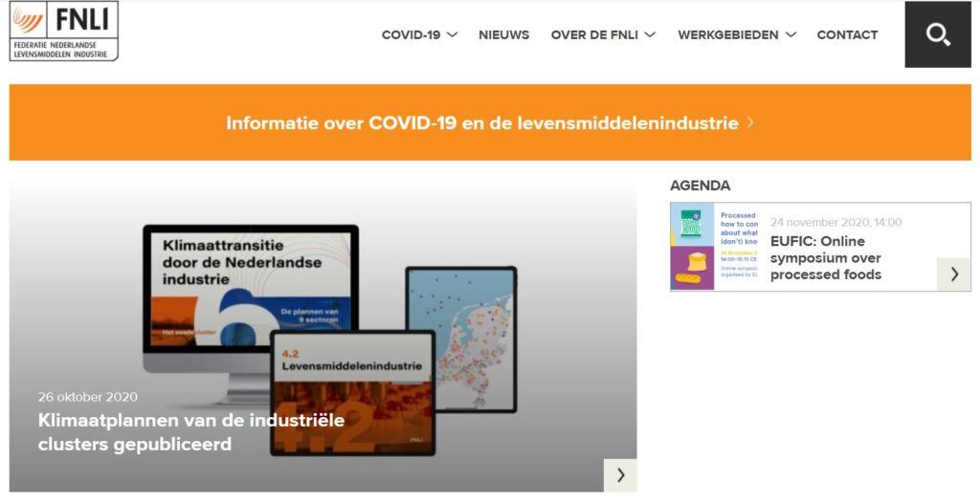980x504 pixels.
Task: Open Informatie over COVID-19 banner link
Action: click(481, 123)
